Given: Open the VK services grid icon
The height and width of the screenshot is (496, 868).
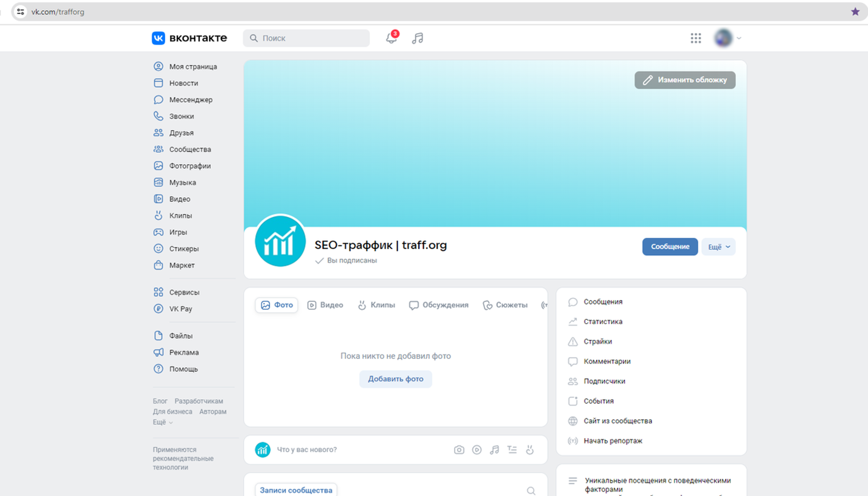Looking at the screenshot, I should (696, 38).
